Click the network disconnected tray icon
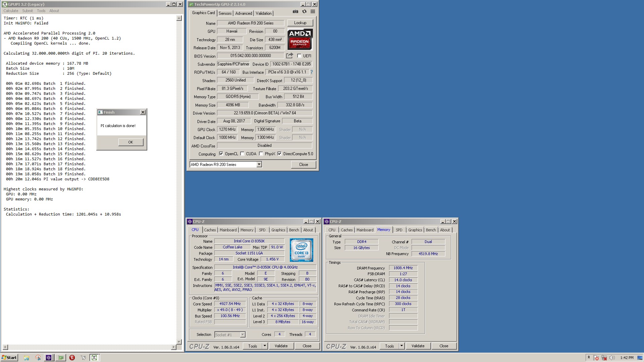644x362 pixels. (x=604, y=358)
